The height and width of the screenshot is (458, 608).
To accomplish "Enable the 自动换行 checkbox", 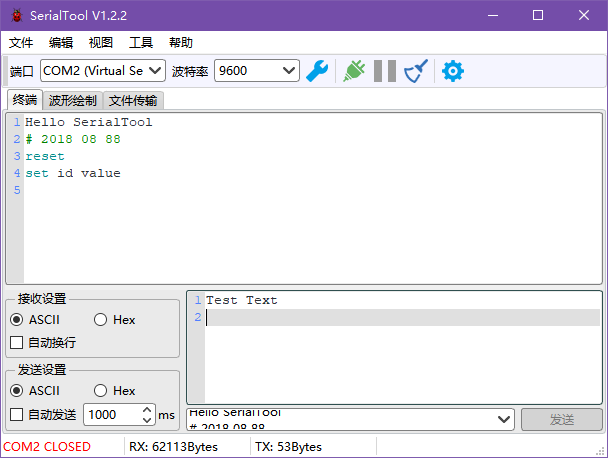I will tap(43, 342).
